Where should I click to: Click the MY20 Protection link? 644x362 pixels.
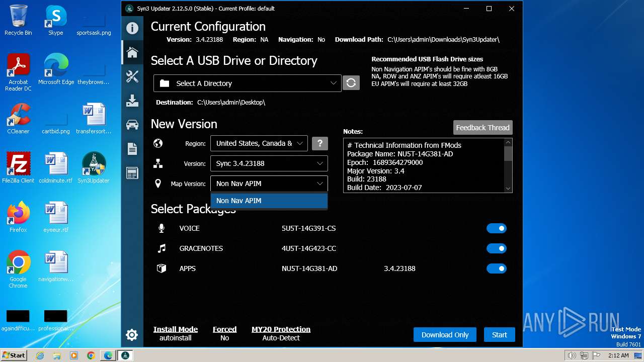coord(281,329)
